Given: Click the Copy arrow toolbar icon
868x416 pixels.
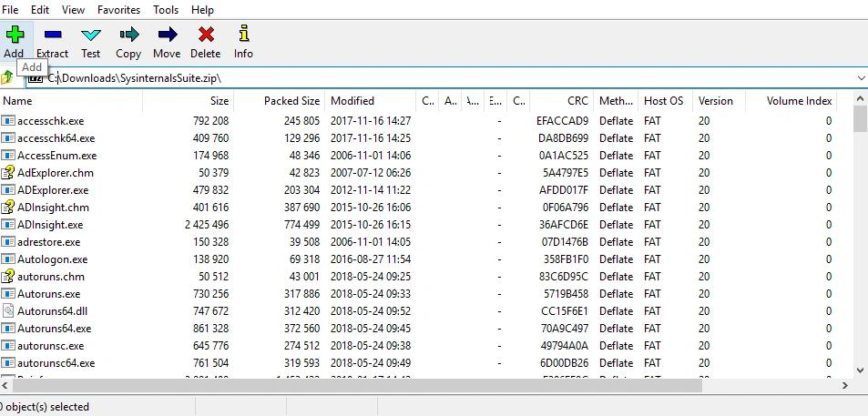Looking at the screenshot, I should (x=129, y=35).
